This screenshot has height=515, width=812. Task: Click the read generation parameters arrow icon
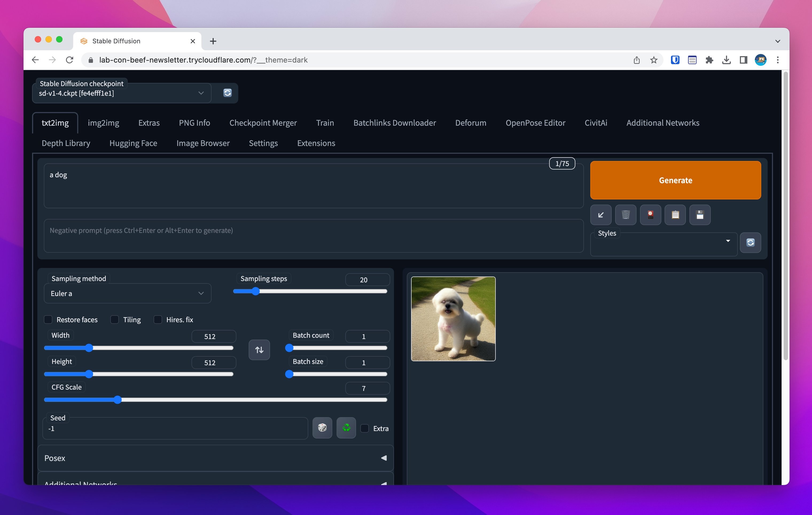click(x=600, y=215)
